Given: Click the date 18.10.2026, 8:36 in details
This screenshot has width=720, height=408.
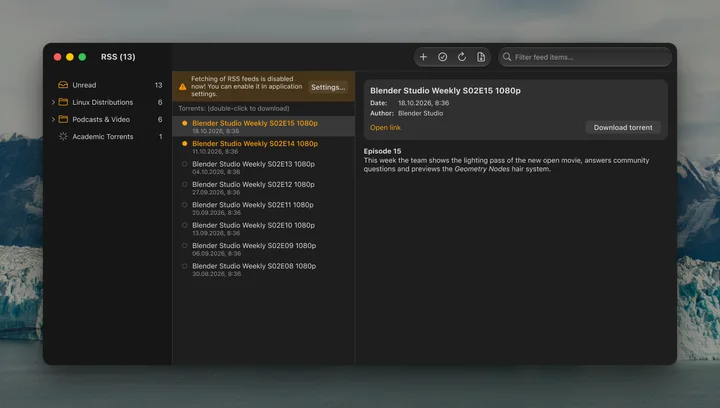Looking at the screenshot, I should click(423, 103).
